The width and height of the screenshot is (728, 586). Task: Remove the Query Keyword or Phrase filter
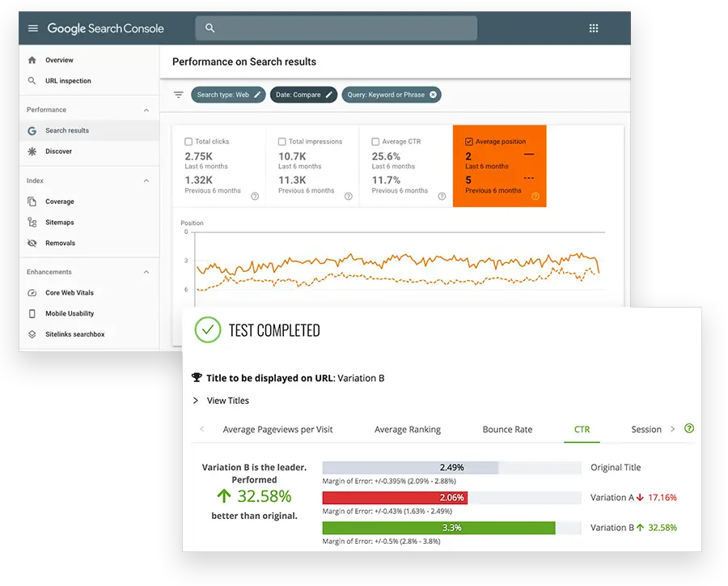[433, 95]
